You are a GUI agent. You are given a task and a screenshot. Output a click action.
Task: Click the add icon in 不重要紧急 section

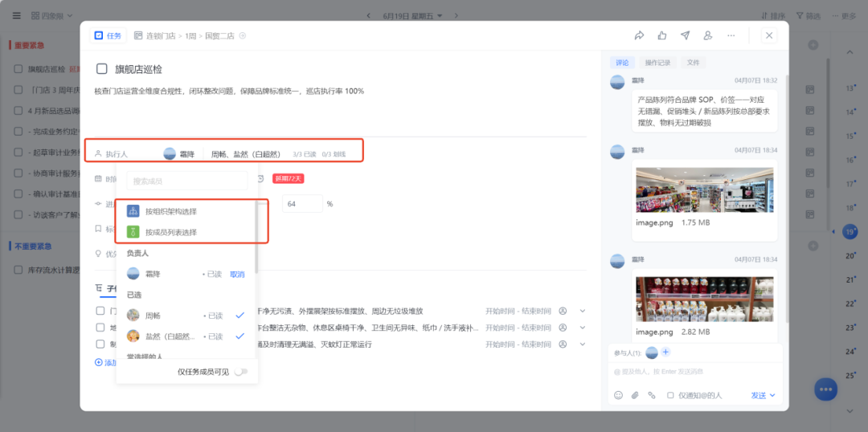pos(813,246)
